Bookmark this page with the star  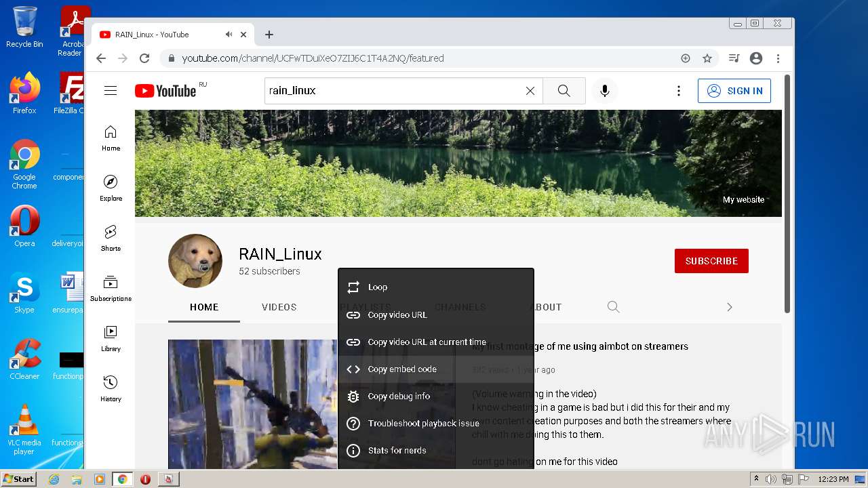point(707,58)
